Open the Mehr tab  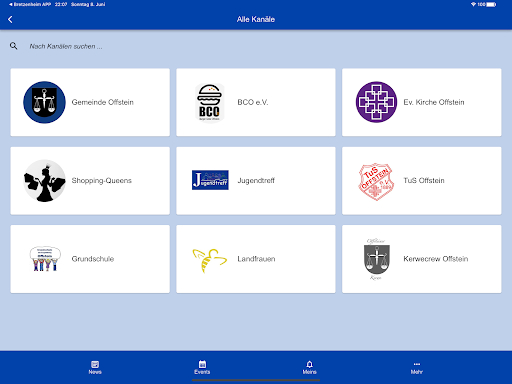pyautogui.click(x=417, y=368)
